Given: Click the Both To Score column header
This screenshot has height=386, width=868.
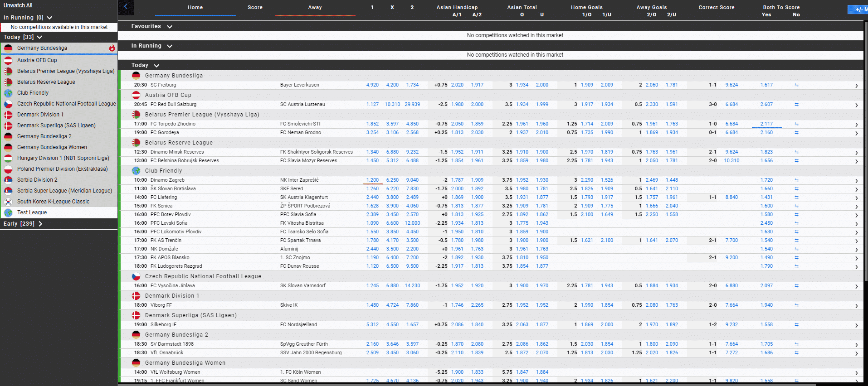Looking at the screenshot, I should coord(781,8).
